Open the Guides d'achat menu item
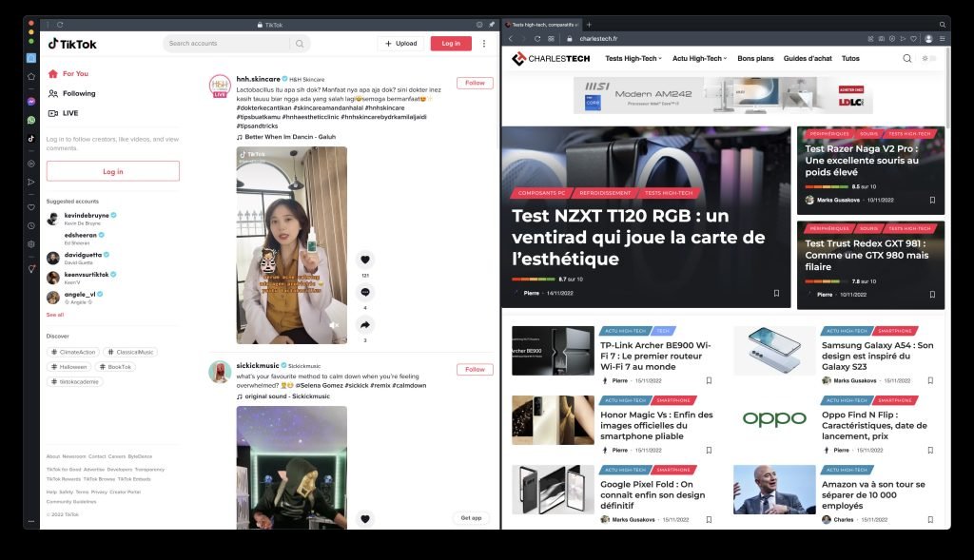974x560 pixels. point(808,58)
